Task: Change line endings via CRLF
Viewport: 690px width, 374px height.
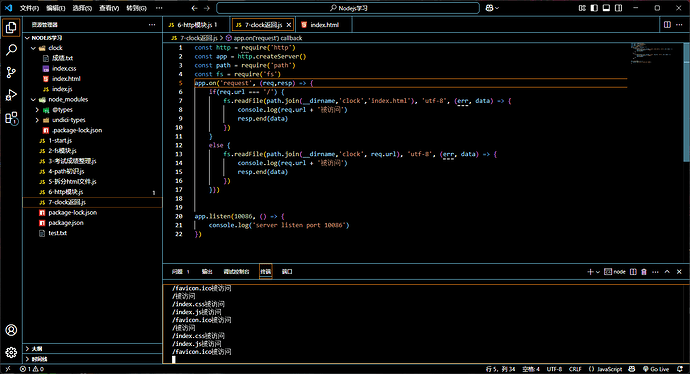Action: tap(575, 369)
